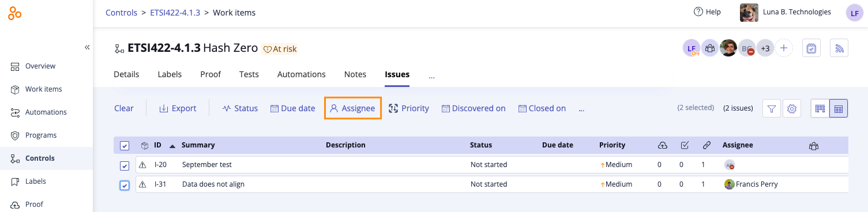Click the photo avatar in member list
This screenshot has width=868, height=212.
pos(728,48)
